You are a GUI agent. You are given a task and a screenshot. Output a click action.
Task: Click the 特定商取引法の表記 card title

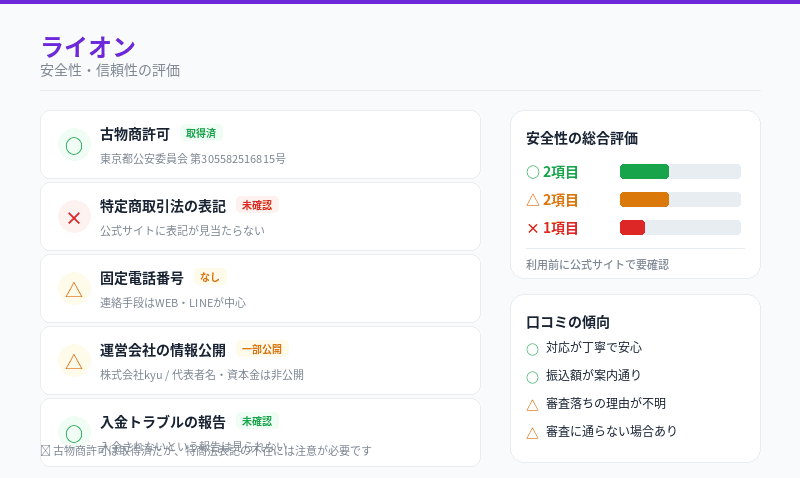163,206
